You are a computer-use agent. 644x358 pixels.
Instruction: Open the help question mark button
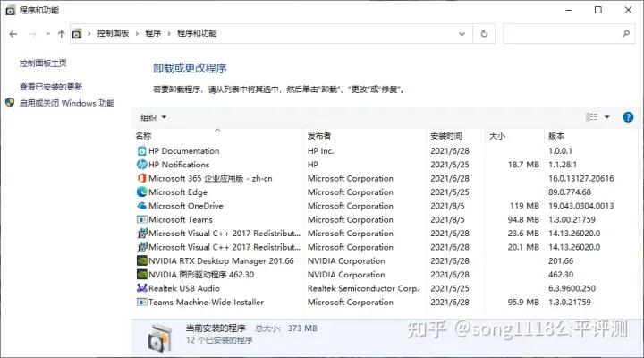(628, 117)
